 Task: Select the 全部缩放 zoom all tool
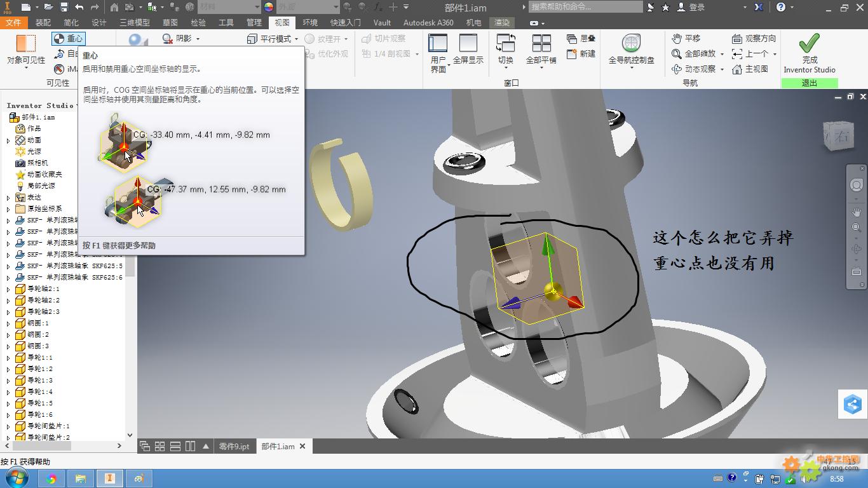coord(693,54)
